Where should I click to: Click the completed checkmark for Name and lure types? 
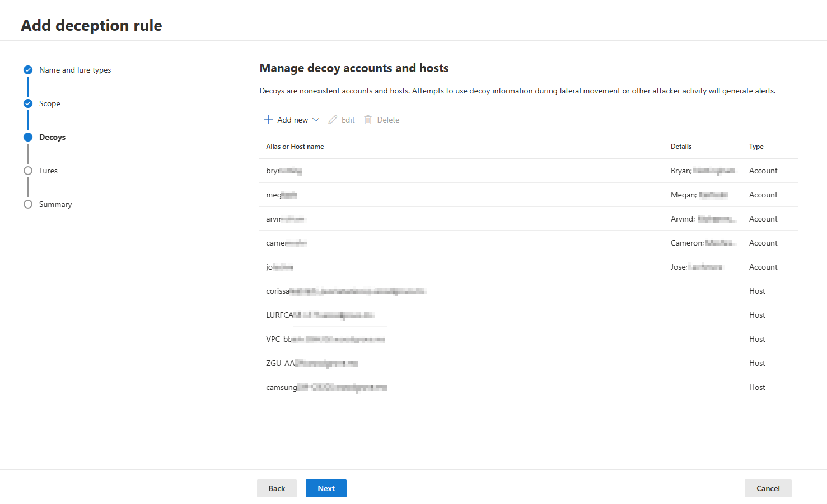click(28, 70)
